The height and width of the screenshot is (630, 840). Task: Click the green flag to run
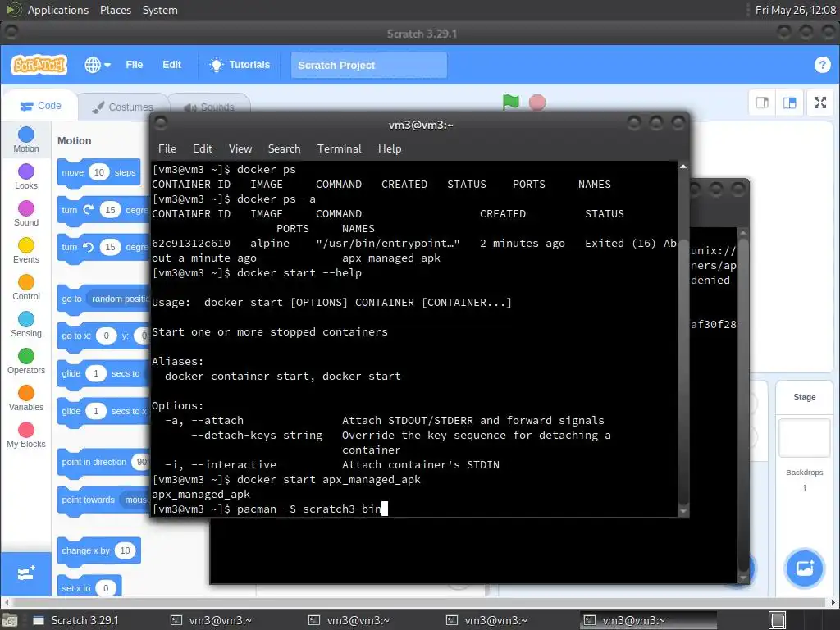(x=510, y=102)
